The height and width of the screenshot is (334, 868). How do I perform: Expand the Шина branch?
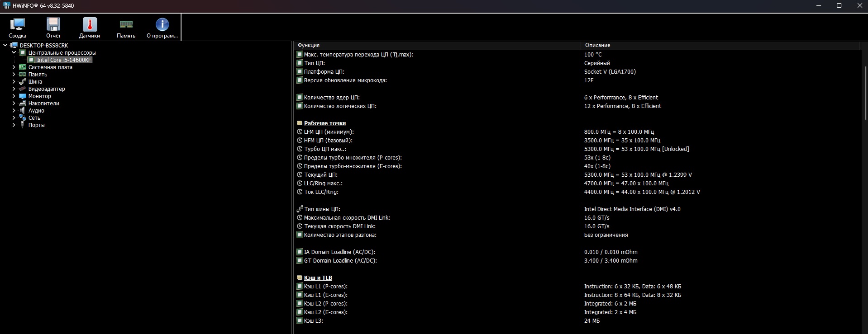point(14,81)
